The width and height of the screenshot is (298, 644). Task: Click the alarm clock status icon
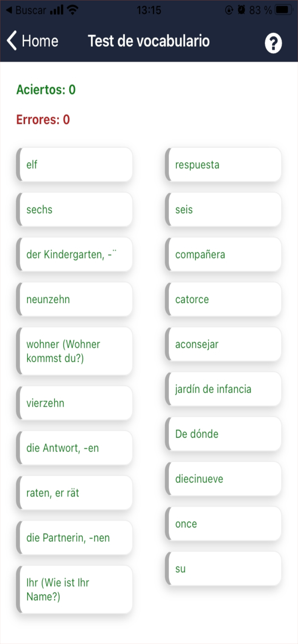point(240,9)
